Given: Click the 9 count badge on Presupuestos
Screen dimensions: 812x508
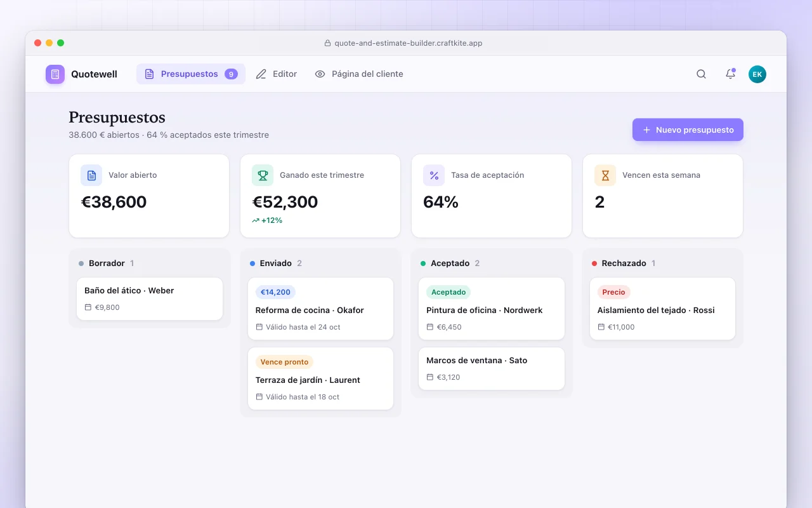Looking at the screenshot, I should click(x=231, y=74).
